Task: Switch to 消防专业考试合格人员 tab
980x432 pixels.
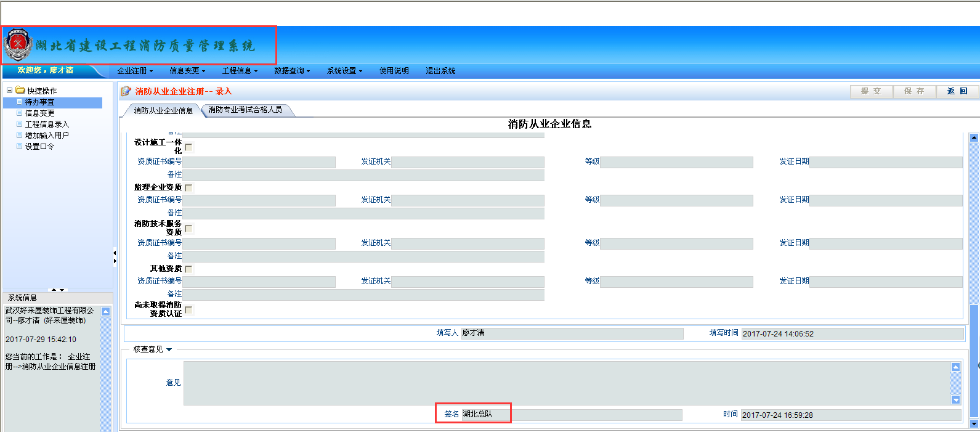Action: click(245, 110)
